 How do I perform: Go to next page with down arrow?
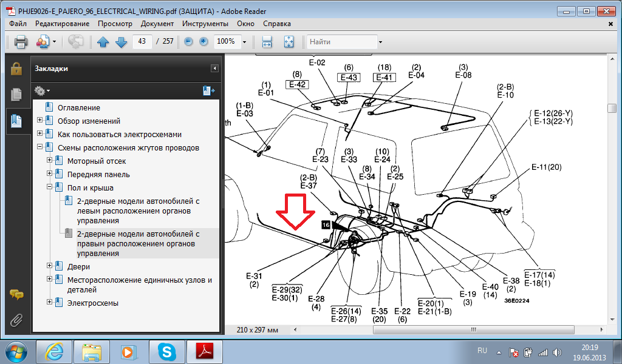[121, 42]
